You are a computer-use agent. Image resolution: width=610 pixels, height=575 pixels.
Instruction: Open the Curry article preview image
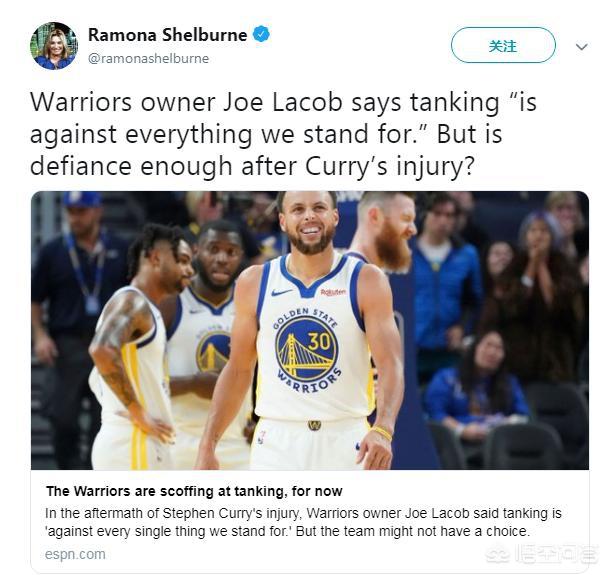[x=310, y=330]
